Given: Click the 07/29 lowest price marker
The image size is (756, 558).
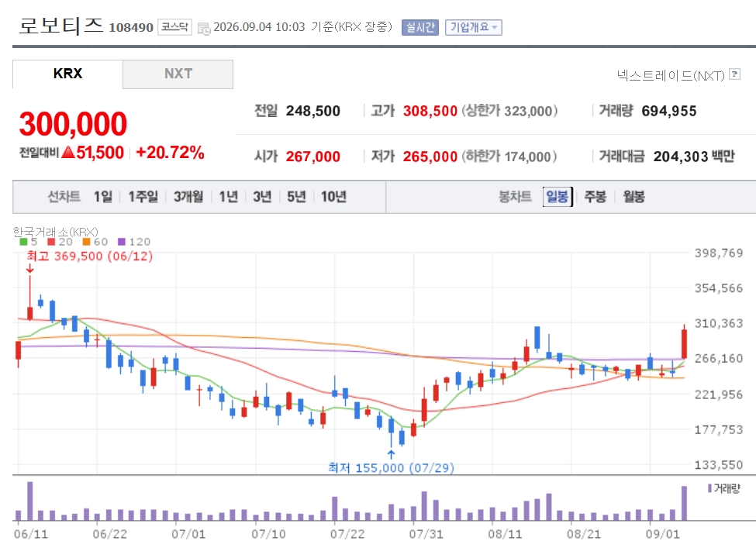Looking at the screenshot, I should pos(391,467).
